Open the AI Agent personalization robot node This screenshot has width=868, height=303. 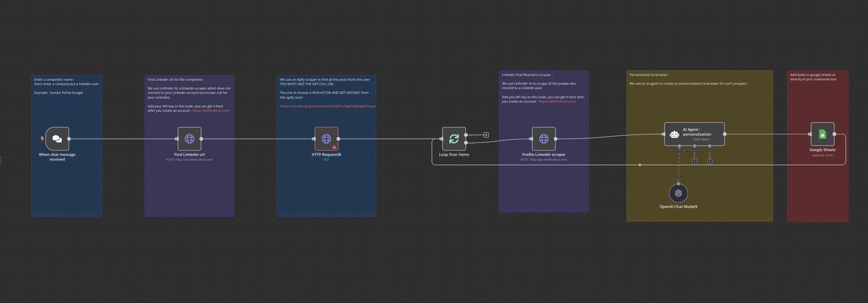(x=694, y=135)
